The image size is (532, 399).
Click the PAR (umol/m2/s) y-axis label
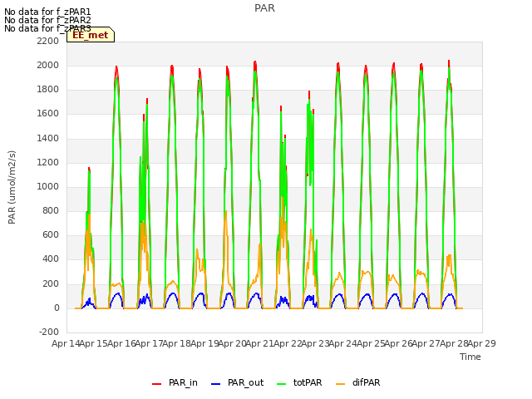coord(12,187)
